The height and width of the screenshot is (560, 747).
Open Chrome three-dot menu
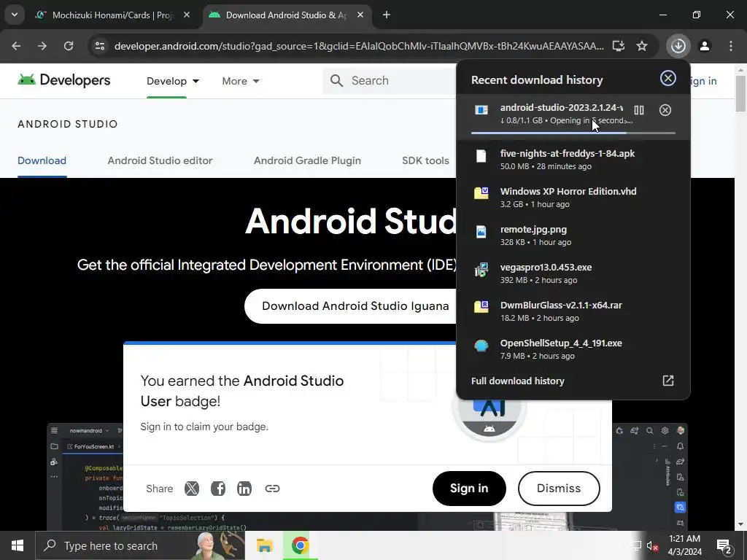click(731, 46)
